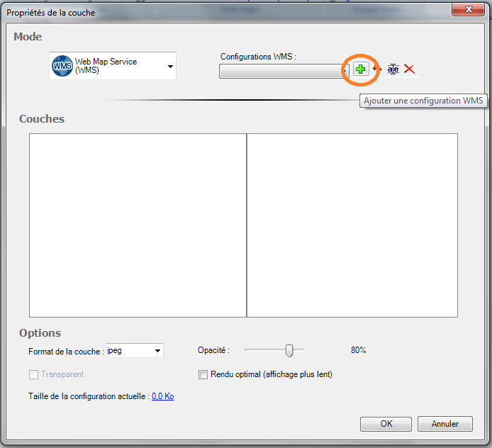The image size is (492, 448).
Task: Click the small red arrow icon beside the plus button
Action: coord(377,69)
